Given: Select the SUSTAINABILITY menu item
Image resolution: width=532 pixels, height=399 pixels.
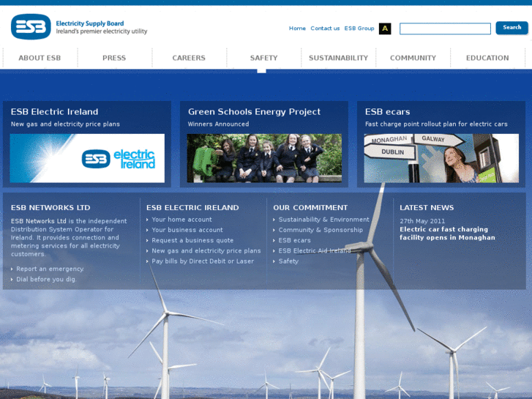Looking at the screenshot, I should (338, 58).
